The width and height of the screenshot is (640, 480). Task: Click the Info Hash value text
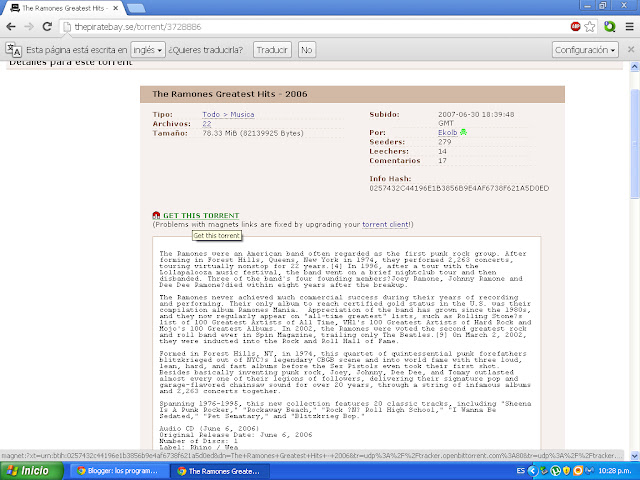tap(459, 188)
